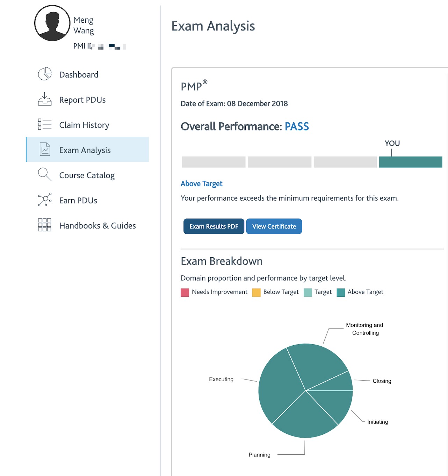The width and height of the screenshot is (448, 476).
Task: Click the Course Catalog magnifier icon
Action: (x=45, y=174)
